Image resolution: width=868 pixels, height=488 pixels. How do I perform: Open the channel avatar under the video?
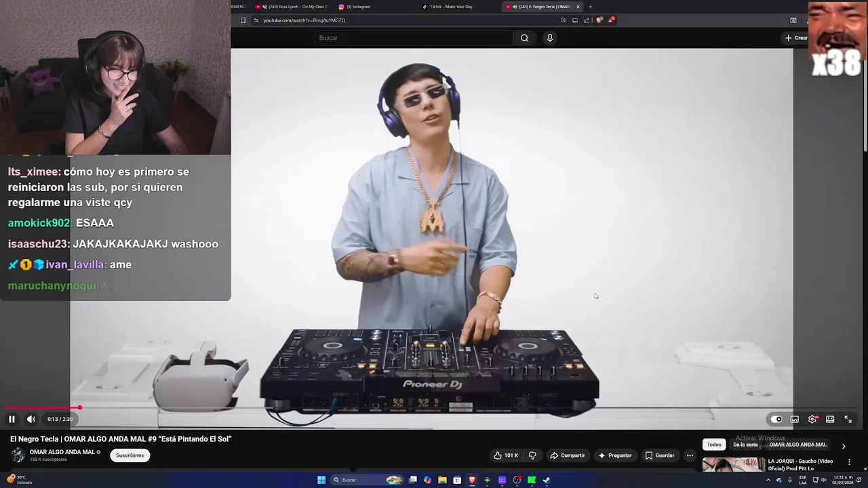[18, 455]
